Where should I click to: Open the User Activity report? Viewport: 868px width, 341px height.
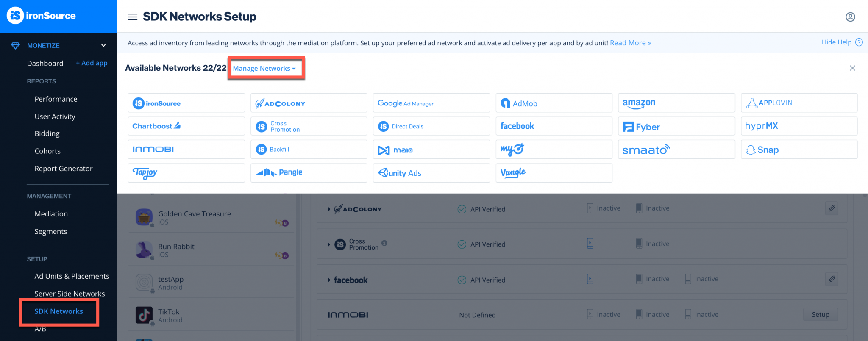point(55,116)
